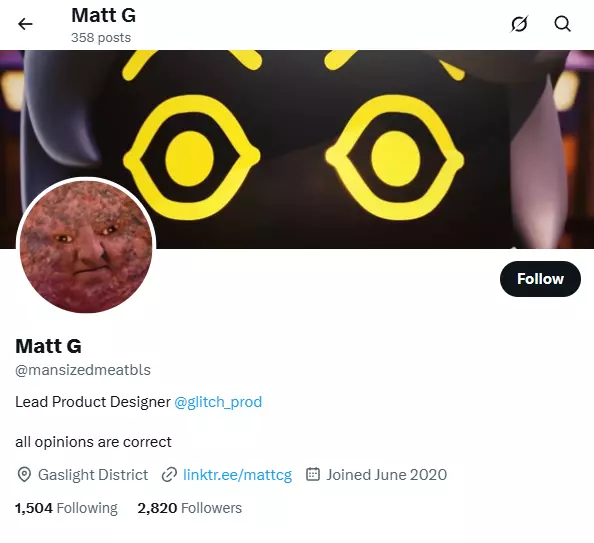
Task: Visit the linktr.ee/mattcg link
Action: click(238, 475)
